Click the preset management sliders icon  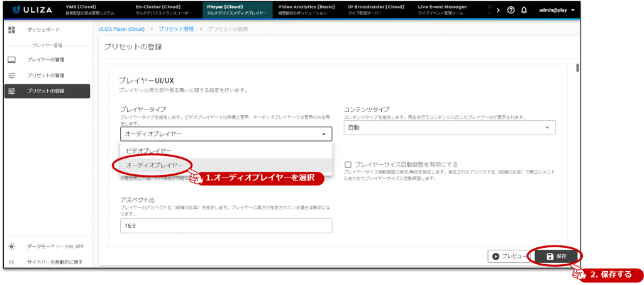11,75
